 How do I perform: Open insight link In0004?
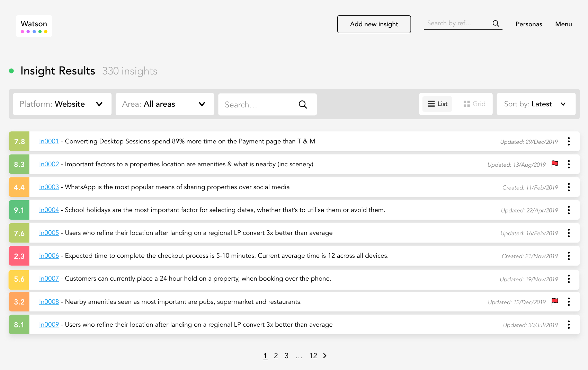(x=49, y=210)
